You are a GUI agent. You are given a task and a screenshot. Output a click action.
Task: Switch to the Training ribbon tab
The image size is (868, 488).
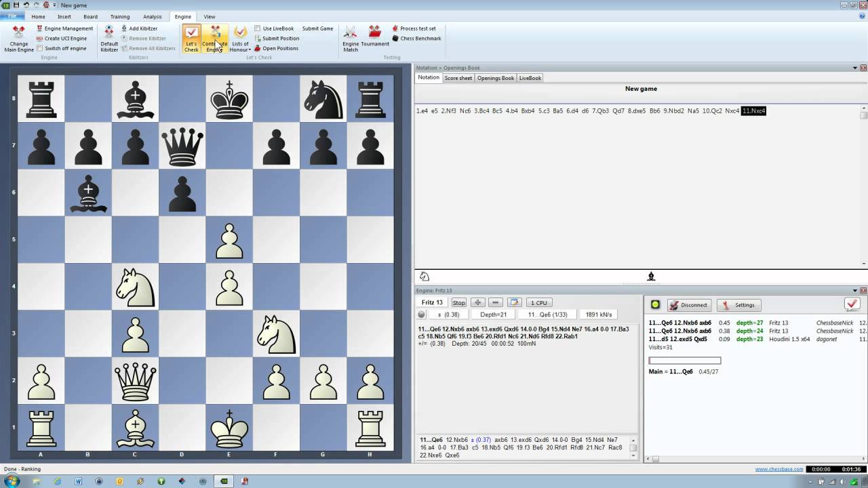coord(120,16)
